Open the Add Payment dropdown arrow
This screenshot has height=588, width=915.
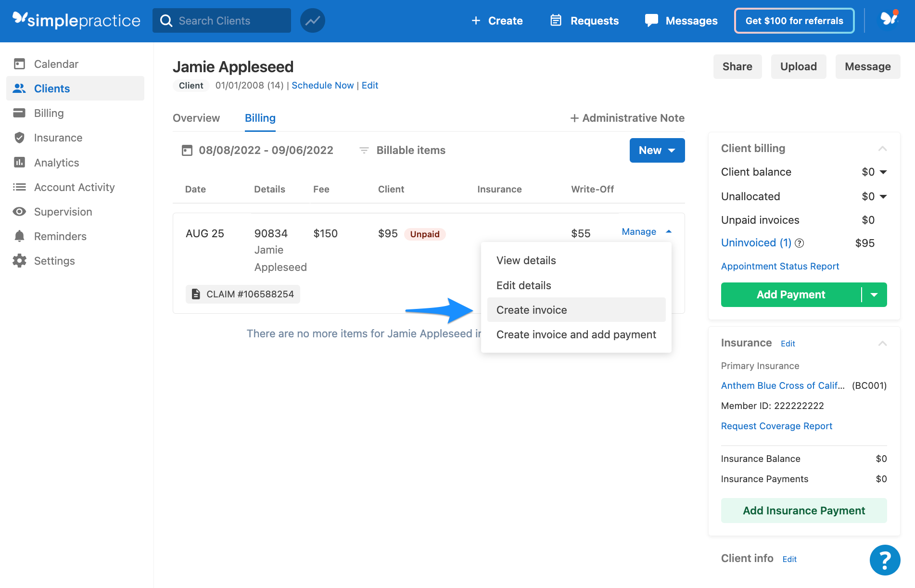874,294
